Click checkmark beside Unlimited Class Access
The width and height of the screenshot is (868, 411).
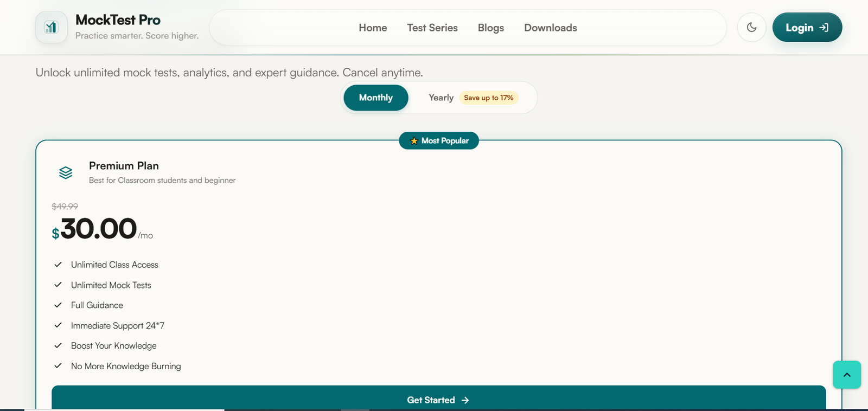click(58, 265)
